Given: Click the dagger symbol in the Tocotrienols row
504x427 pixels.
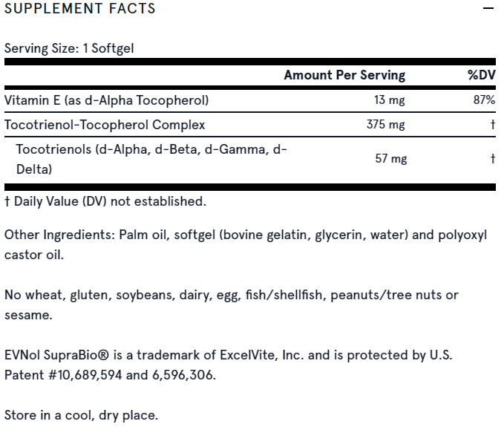Looking at the screenshot, I should [x=492, y=158].
